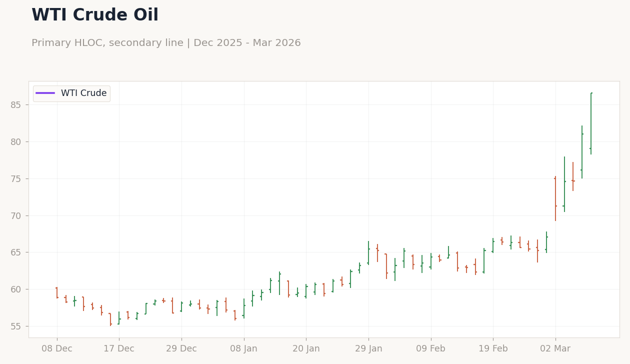630x364 pixels.
Task: Select the 09 Feb x-axis label
Action: 430,349
